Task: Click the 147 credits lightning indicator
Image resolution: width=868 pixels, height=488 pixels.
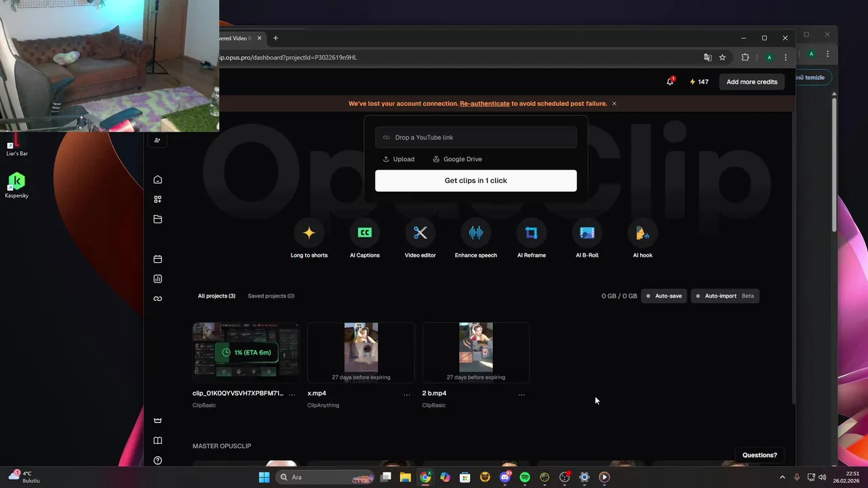Action: tap(698, 81)
